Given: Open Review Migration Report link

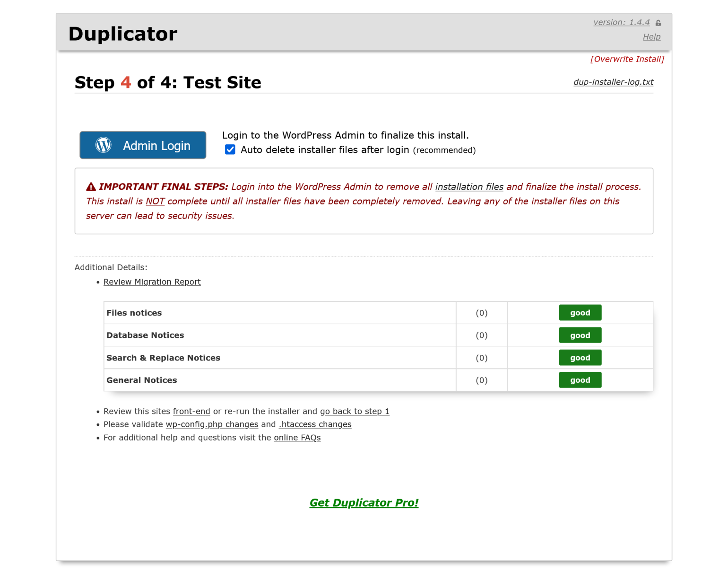Looking at the screenshot, I should pos(152,282).
